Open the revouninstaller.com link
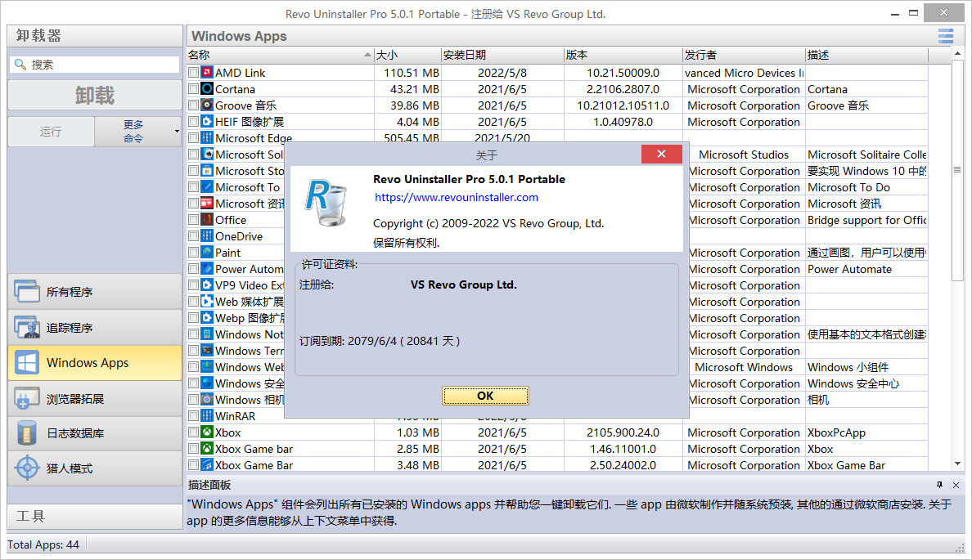Screen dimensions: 972x560 [x=457, y=198]
